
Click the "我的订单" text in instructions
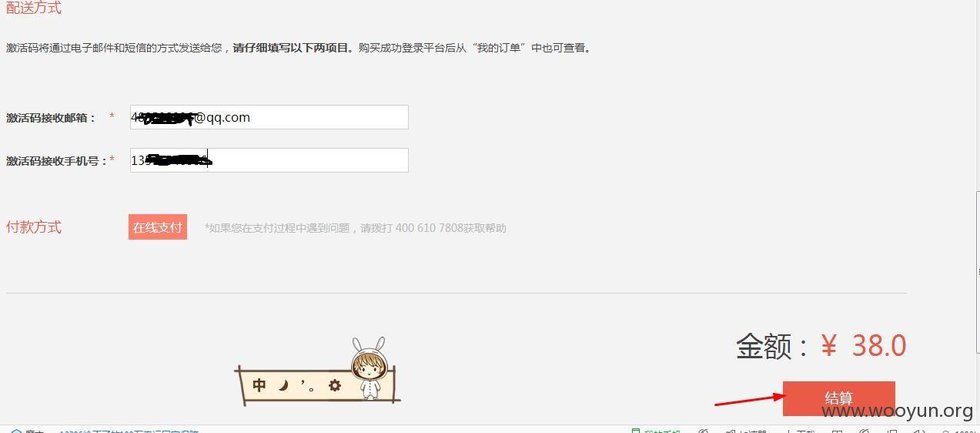(x=500, y=48)
